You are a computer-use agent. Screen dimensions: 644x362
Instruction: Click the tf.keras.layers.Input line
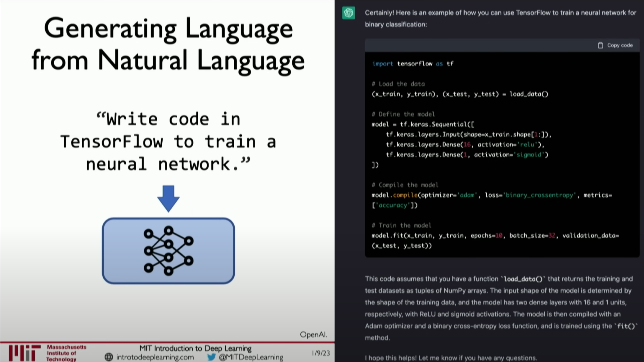click(x=469, y=135)
